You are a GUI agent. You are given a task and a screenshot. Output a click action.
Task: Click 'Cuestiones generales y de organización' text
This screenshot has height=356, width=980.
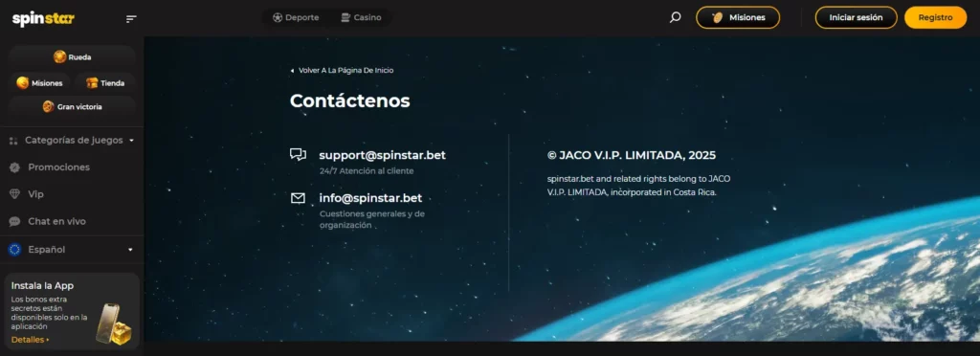click(372, 219)
